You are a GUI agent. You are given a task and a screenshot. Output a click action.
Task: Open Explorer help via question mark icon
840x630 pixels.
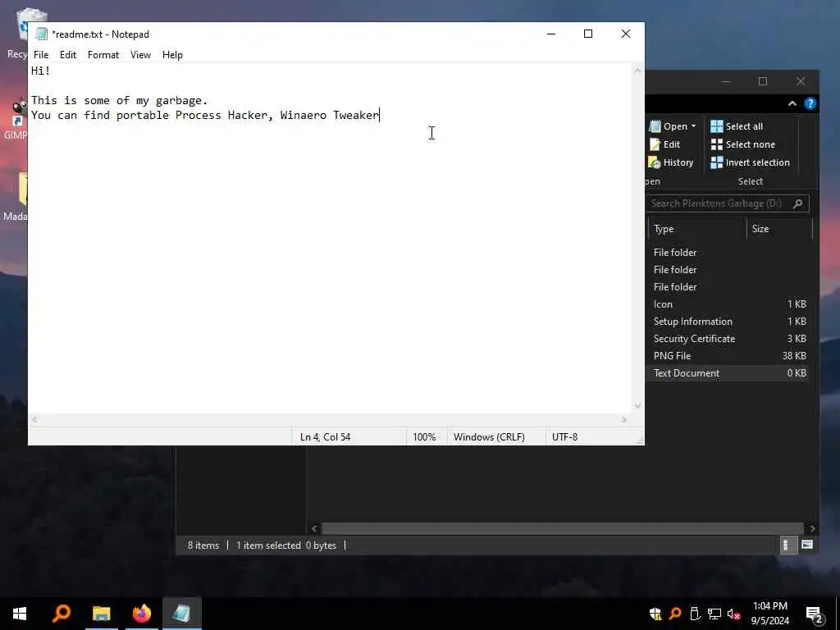810,104
